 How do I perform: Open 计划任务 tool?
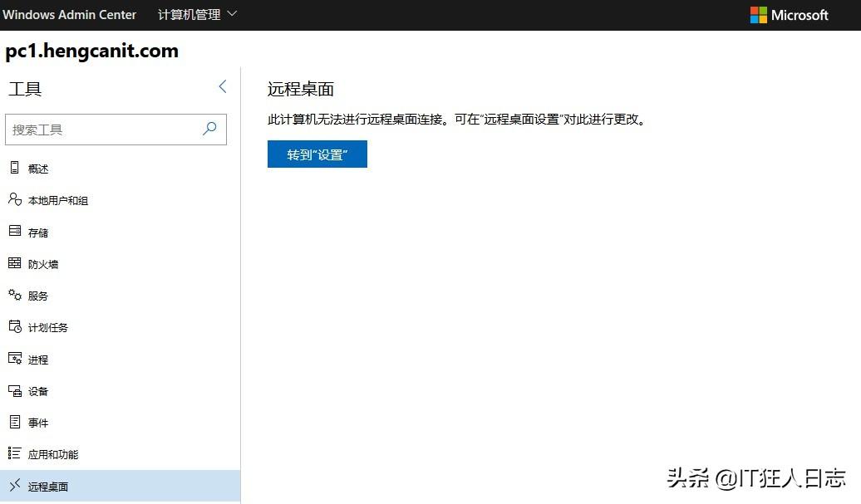pos(121,327)
